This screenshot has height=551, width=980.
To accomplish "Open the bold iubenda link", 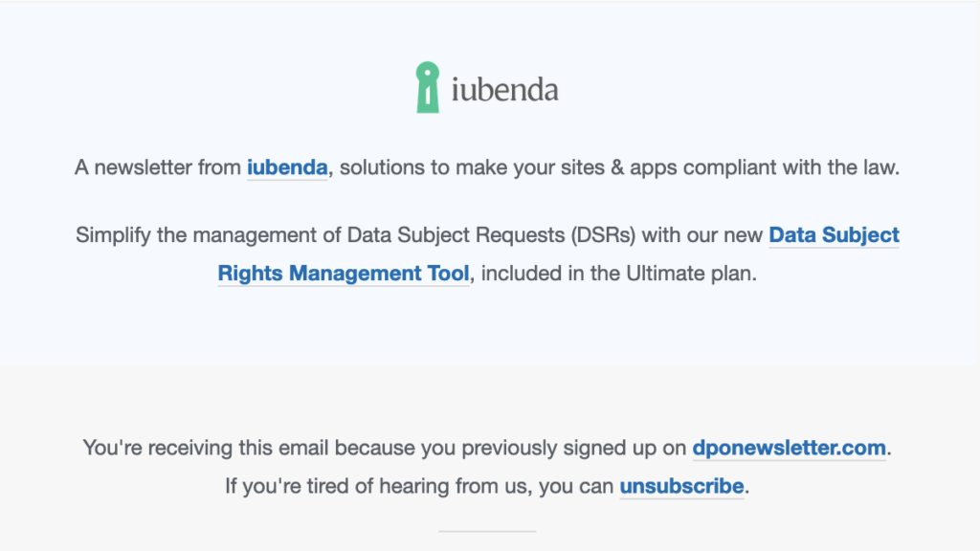I will pyautogui.click(x=287, y=167).
